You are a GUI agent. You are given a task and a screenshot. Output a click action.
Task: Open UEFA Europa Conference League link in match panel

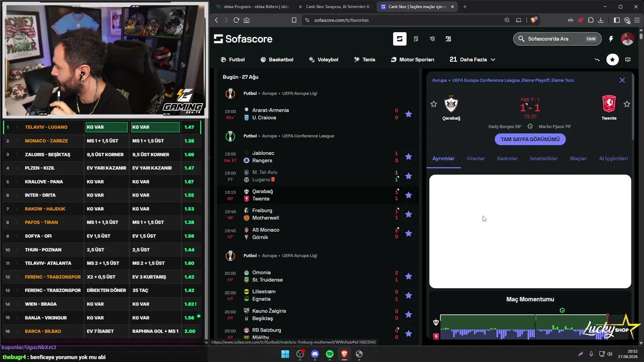[x=513, y=80]
